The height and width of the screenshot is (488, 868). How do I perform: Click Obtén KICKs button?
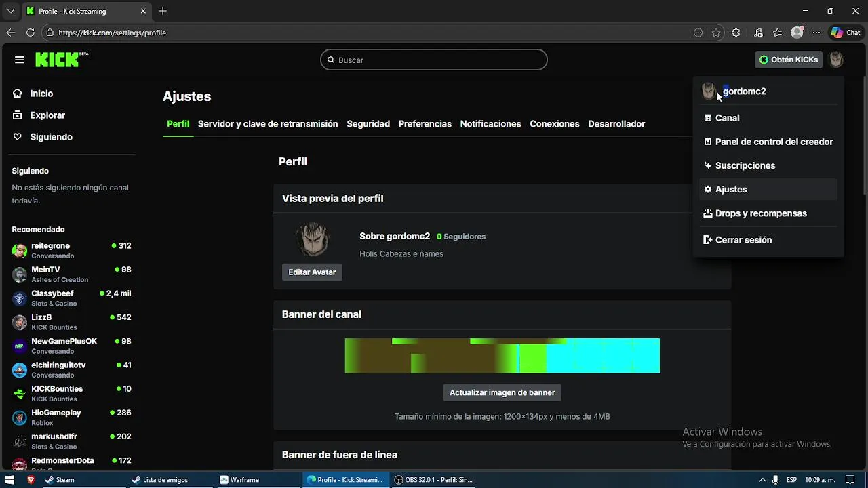pos(789,60)
